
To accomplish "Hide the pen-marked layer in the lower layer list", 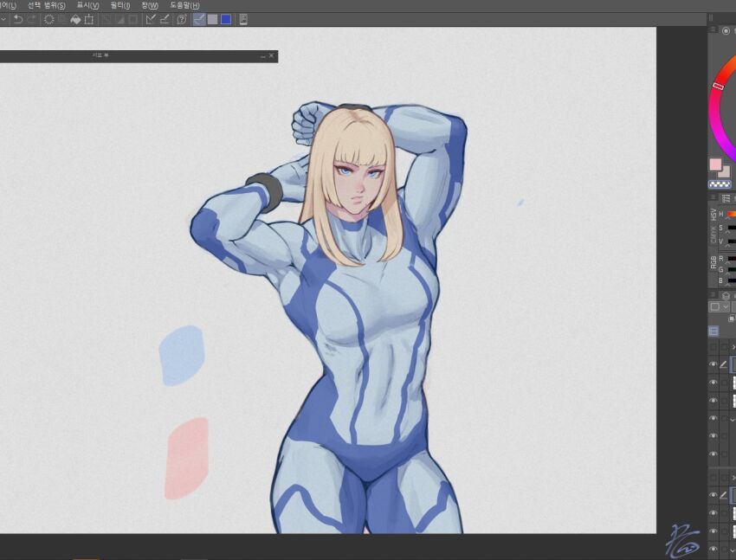I will (x=713, y=495).
